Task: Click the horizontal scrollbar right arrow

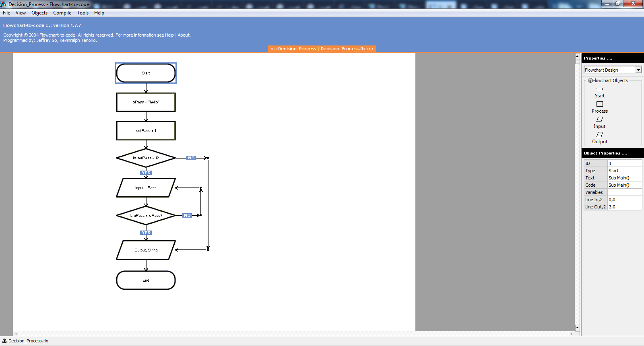Action: coord(572,334)
